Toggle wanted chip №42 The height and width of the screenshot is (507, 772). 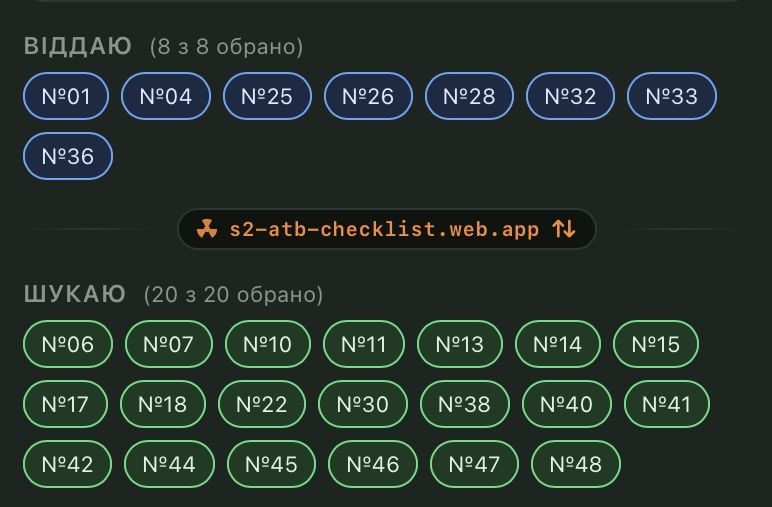click(x=68, y=465)
